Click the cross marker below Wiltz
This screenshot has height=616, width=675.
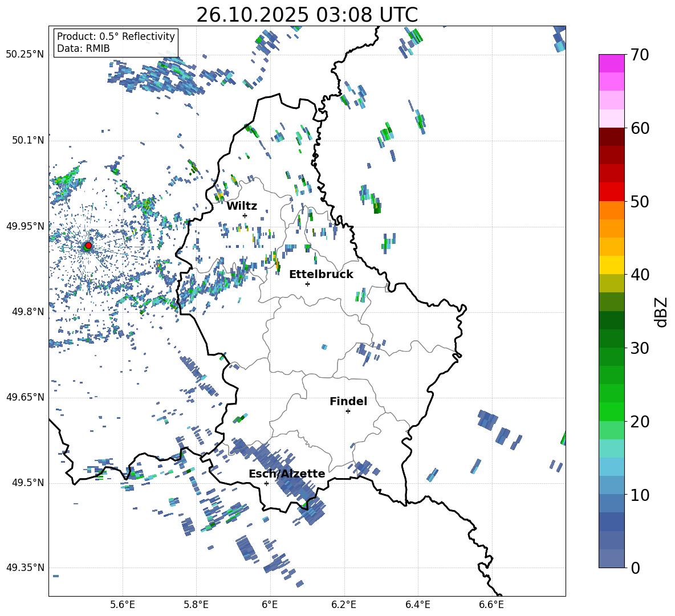point(245,215)
